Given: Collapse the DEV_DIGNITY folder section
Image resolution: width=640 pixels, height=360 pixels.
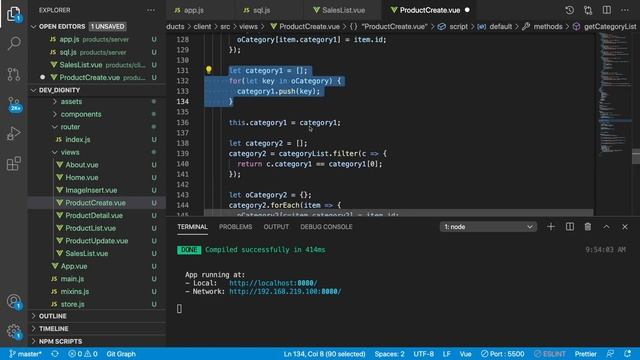Looking at the screenshot, I should click(97, 90).
